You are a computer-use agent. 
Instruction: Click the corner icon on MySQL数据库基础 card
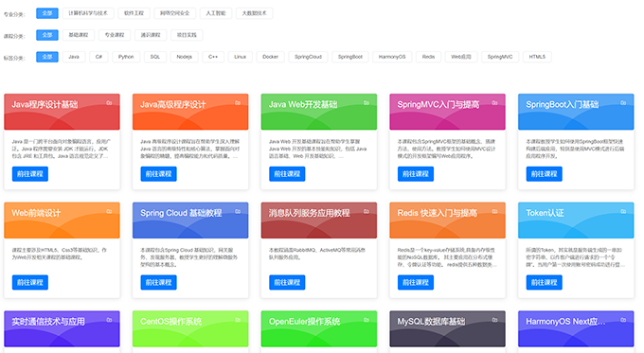(495, 320)
